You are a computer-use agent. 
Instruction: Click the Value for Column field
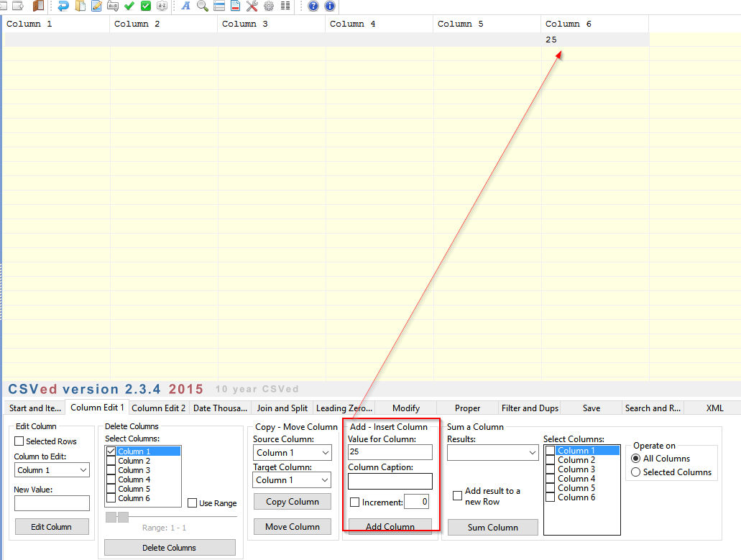390,452
